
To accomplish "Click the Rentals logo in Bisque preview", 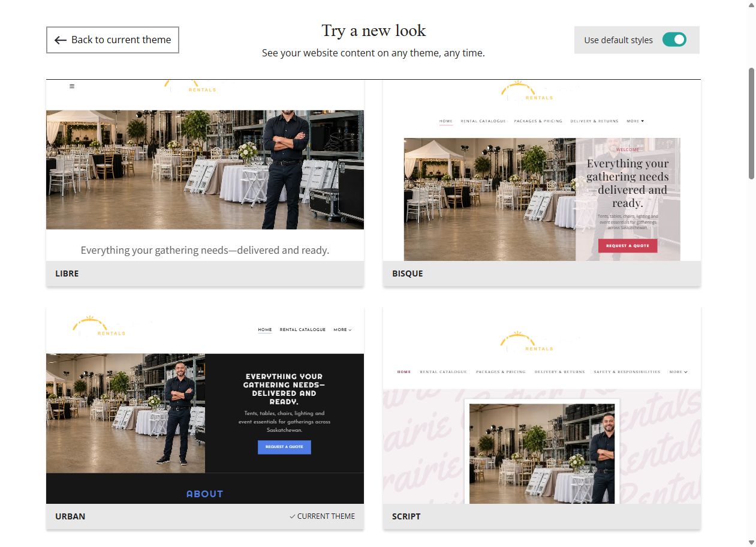I will [528, 90].
